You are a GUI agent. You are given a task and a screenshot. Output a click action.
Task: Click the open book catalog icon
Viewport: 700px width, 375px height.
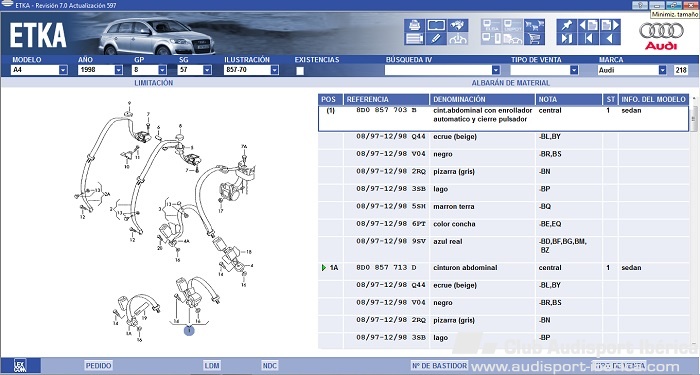(x=436, y=25)
